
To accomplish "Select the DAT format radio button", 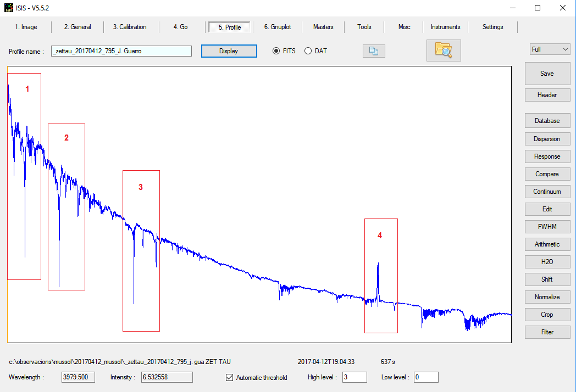I will [x=308, y=51].
